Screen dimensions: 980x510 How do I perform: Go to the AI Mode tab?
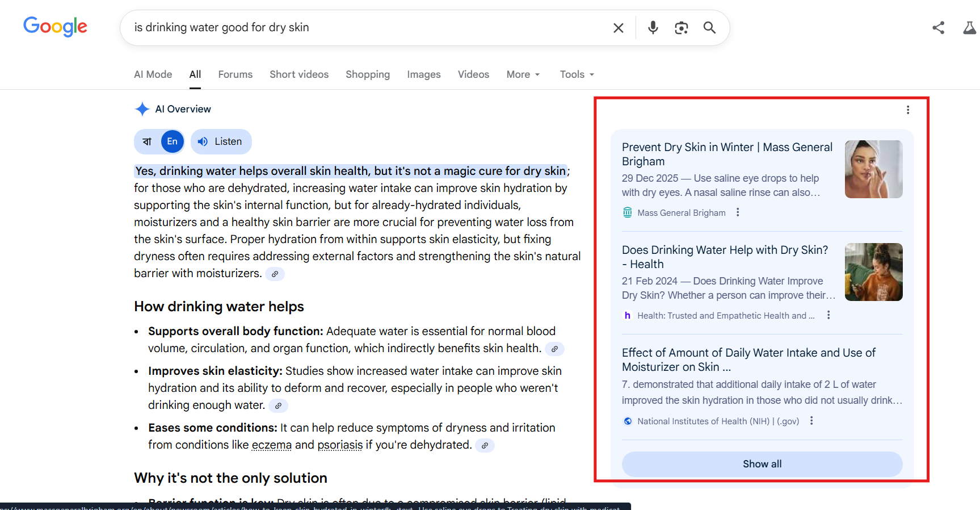(153, 74)
